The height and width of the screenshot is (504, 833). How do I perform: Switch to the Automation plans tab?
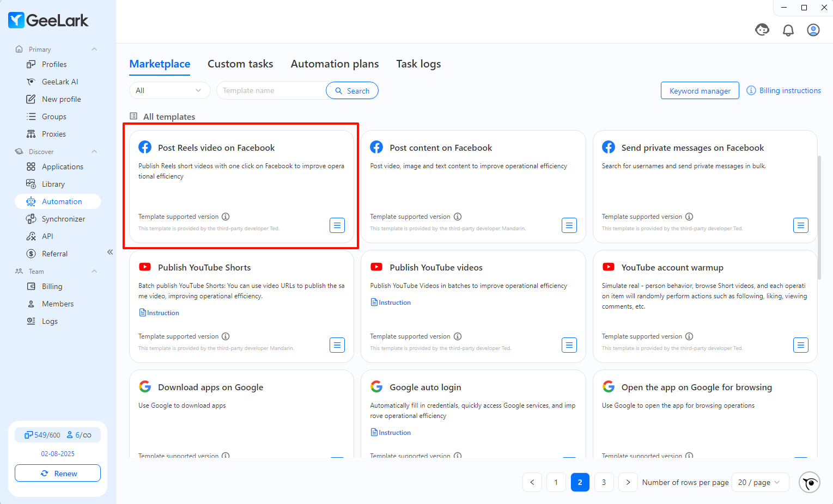[335, 64]
